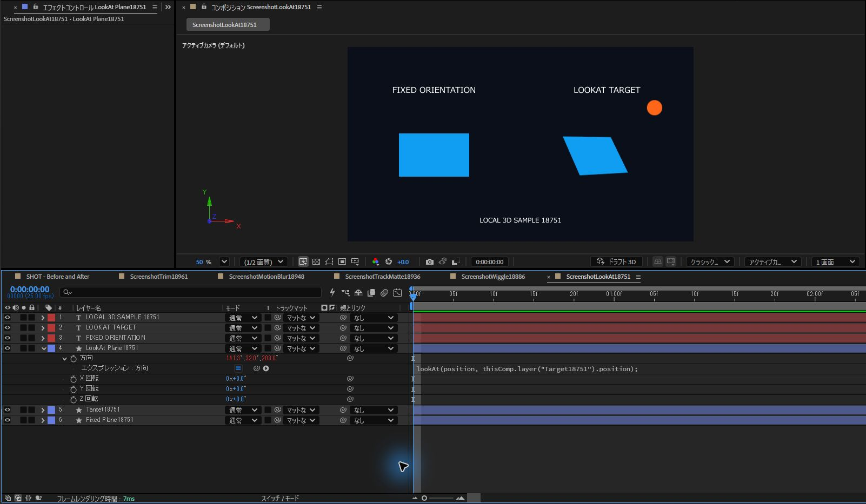Viewport: 866px width, 504px height.
Task: Take a snapshot with the camera icon
Action: pos(430,261)
